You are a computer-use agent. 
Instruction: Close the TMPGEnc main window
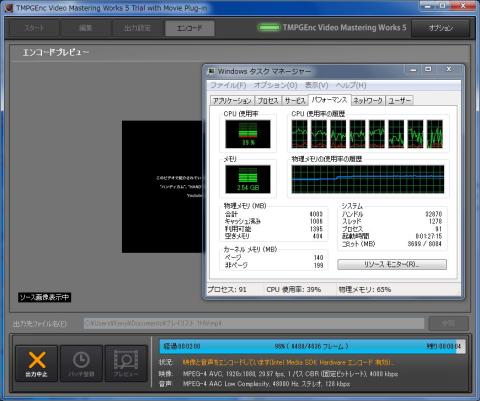(x=463, y=6)
